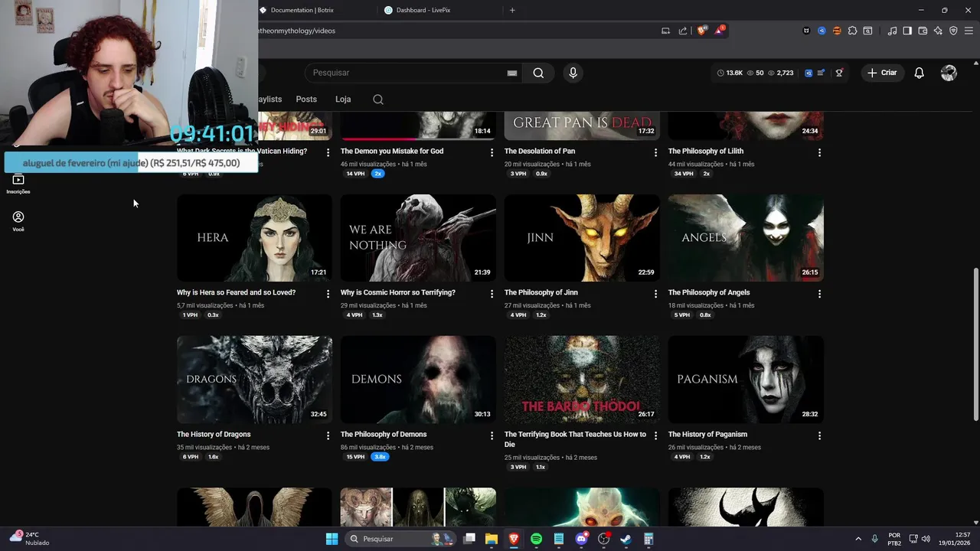Open the account avatar menu

tap(949, 73)
